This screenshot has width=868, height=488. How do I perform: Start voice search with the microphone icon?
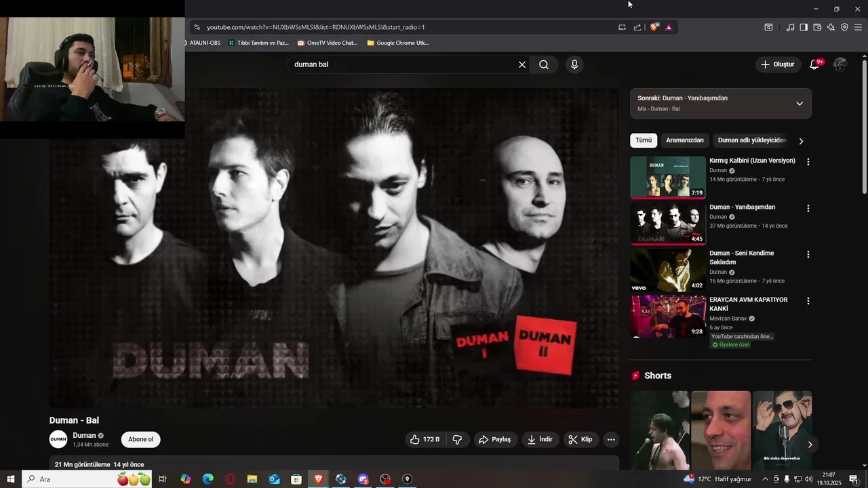(574, 64)
